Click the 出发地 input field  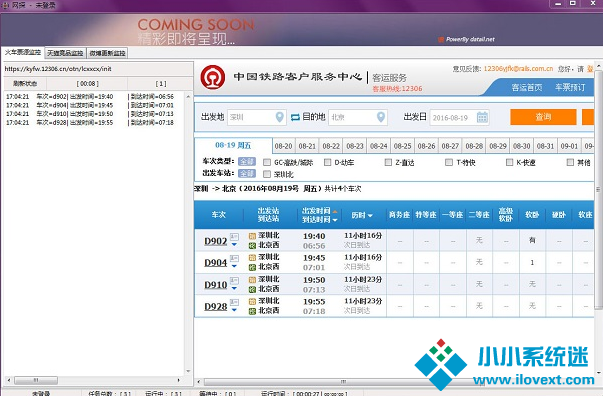tap(257, 117)
